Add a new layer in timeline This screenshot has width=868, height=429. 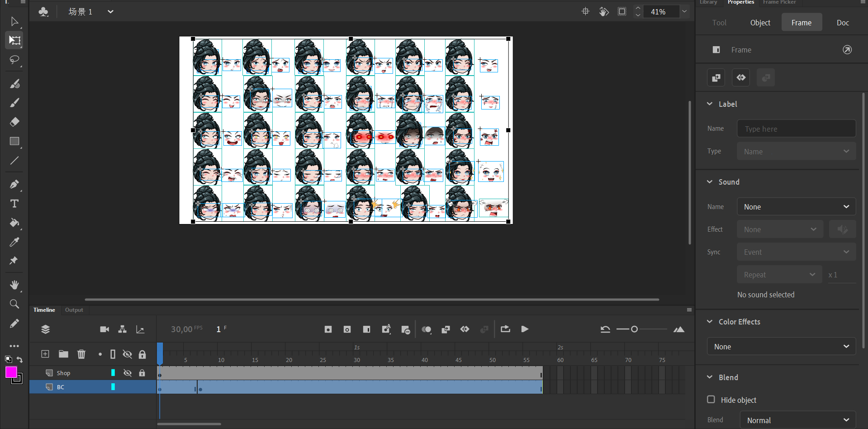(45, 354)
